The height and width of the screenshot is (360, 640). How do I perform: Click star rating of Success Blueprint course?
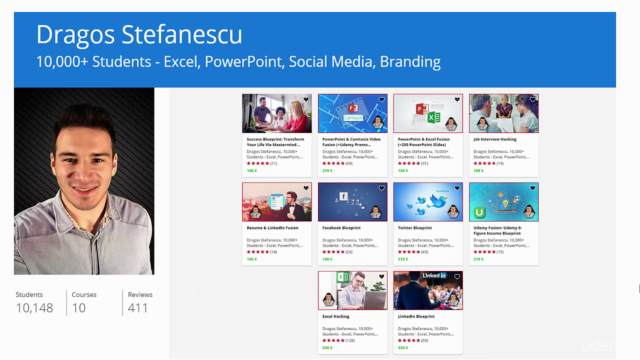258,163
